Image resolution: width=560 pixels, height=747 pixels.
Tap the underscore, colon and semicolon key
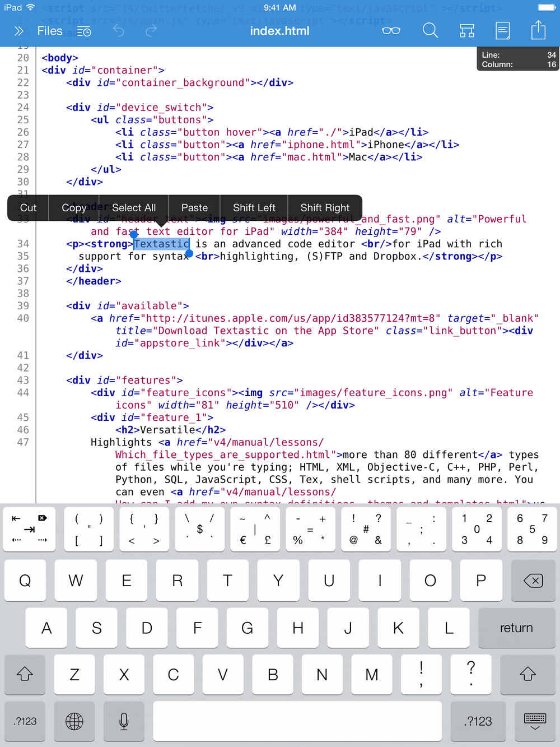421,530
